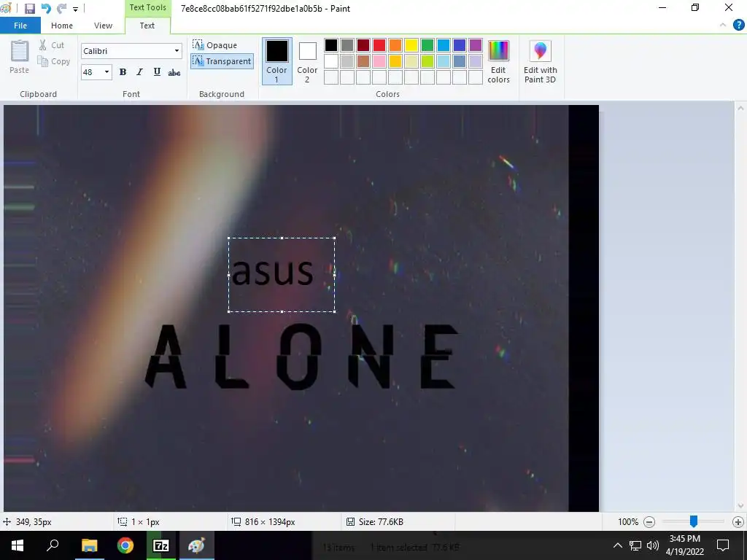Screen dimensions: 747x560
Task: Undo the last action
Action: point(46,9)
